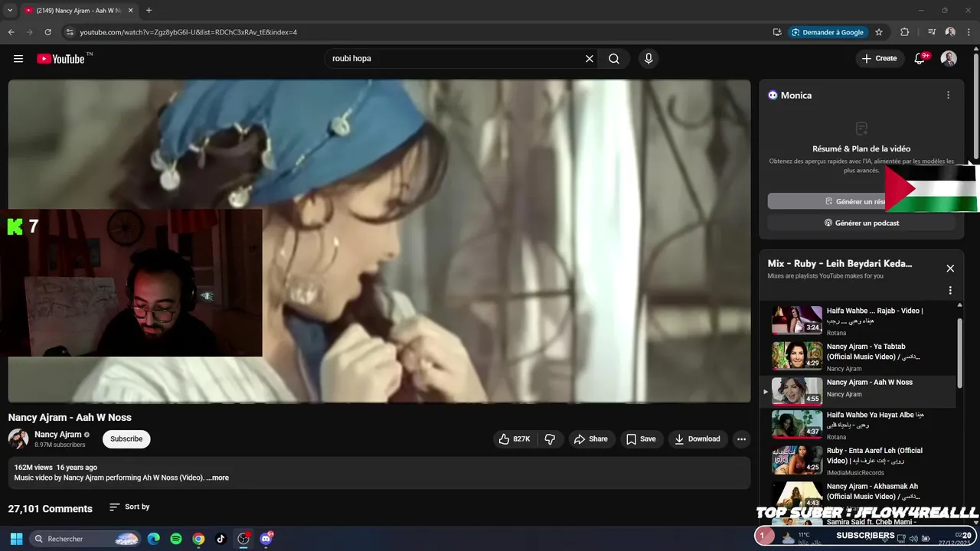Open Chrome media controls icon
Screen dimensions: 980x551
(x=932, y=32)
